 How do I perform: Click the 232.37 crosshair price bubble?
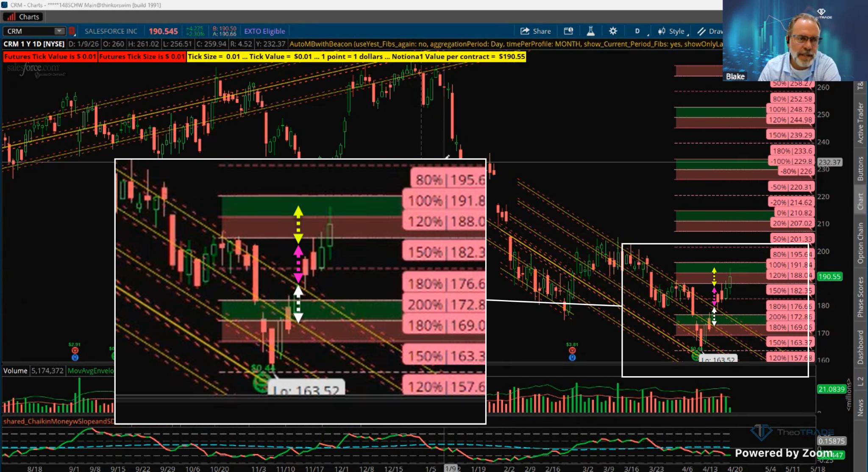click(x=829, y=162)
